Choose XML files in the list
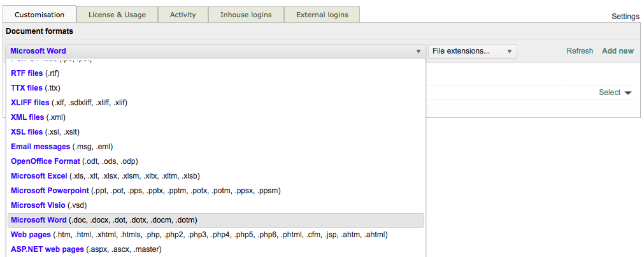Image resolution: width=644 pixels, height=257 pixels. click(x=38, y=117)
